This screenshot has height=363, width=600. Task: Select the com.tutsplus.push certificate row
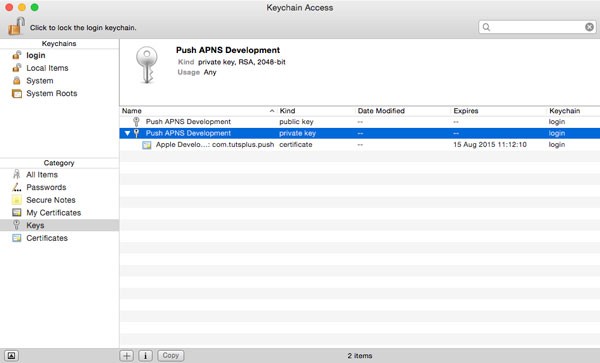pyautogui.click(x=360, y=145)
